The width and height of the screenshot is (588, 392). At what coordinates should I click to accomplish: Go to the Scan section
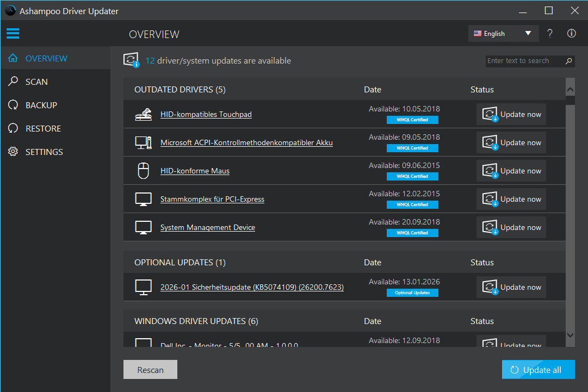click(36, 82)
